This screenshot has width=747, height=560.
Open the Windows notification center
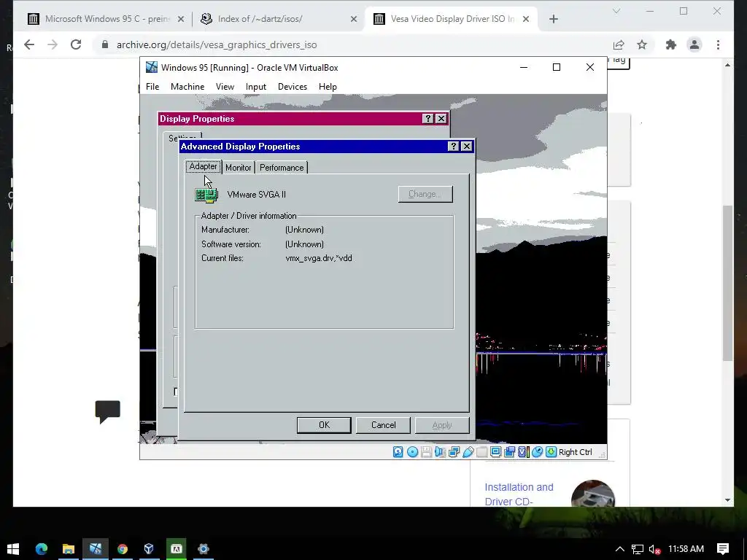click(723, 549)
